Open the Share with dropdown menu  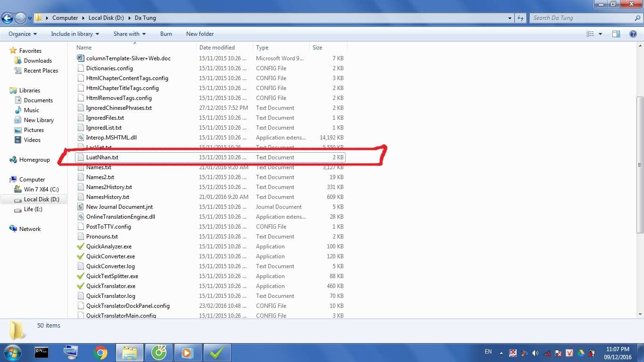point(129,34)
